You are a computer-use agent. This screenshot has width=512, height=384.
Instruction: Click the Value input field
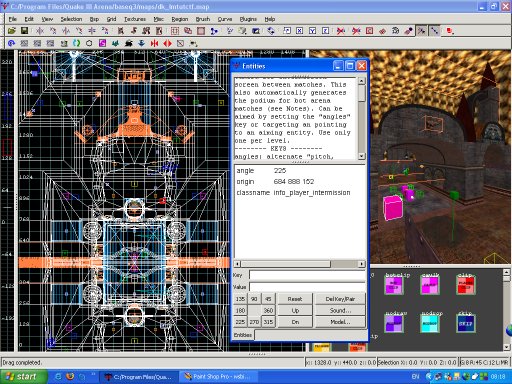point(307,287)
